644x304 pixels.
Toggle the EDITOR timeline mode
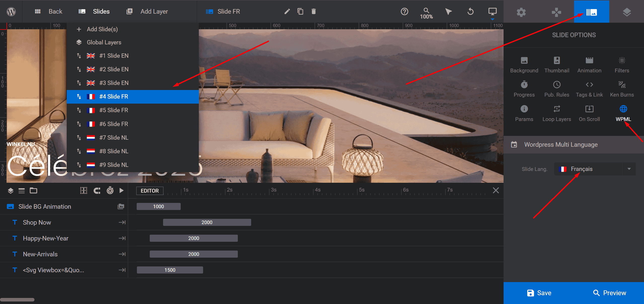tap(150, 191)
